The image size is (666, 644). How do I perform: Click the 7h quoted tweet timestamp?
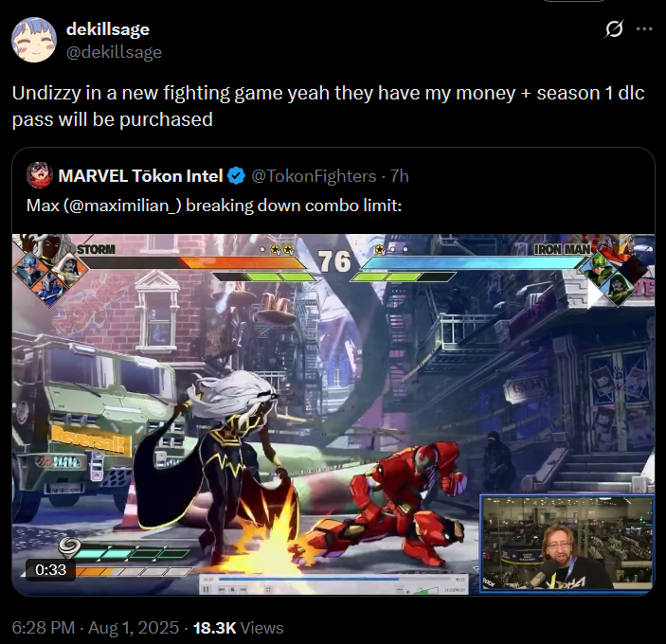[400, 176]
